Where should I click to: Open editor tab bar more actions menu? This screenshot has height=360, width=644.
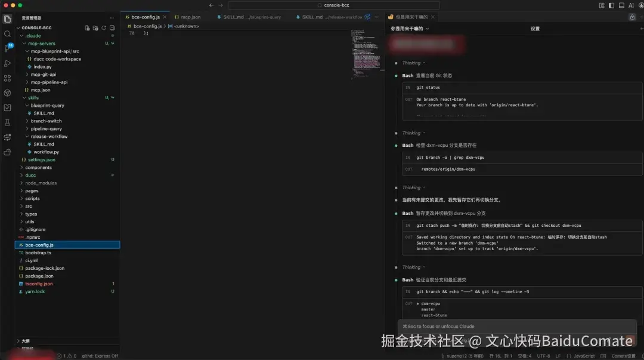[377, 17]
